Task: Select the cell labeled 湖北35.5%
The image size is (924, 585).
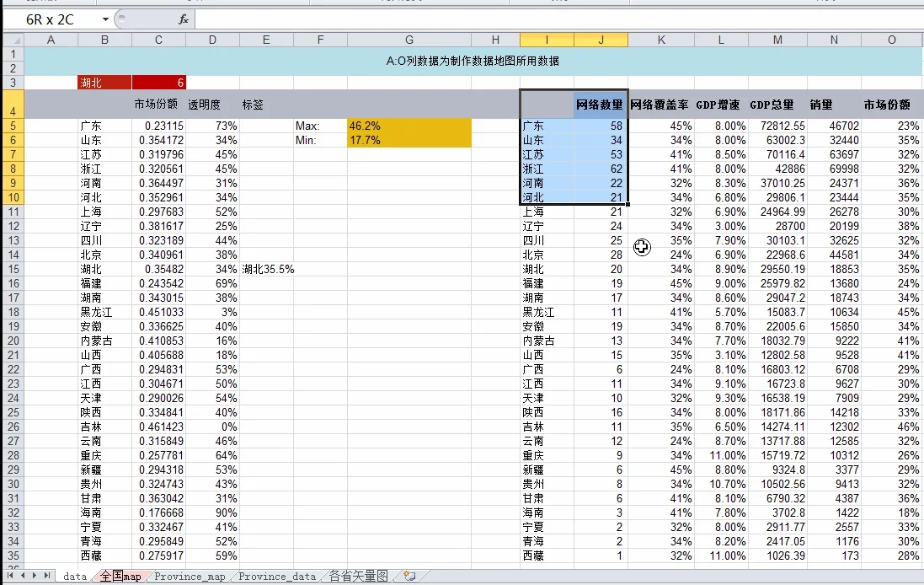Action: point(268,269)
